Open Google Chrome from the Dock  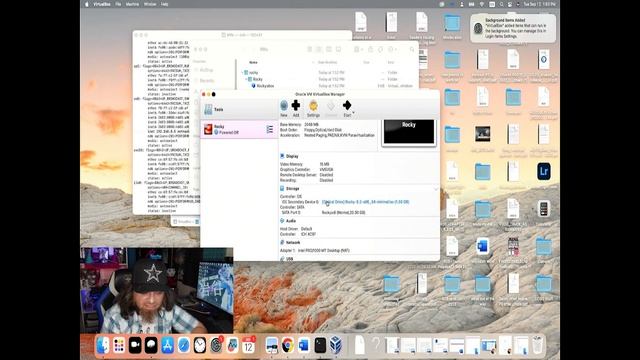coord(287,345)
